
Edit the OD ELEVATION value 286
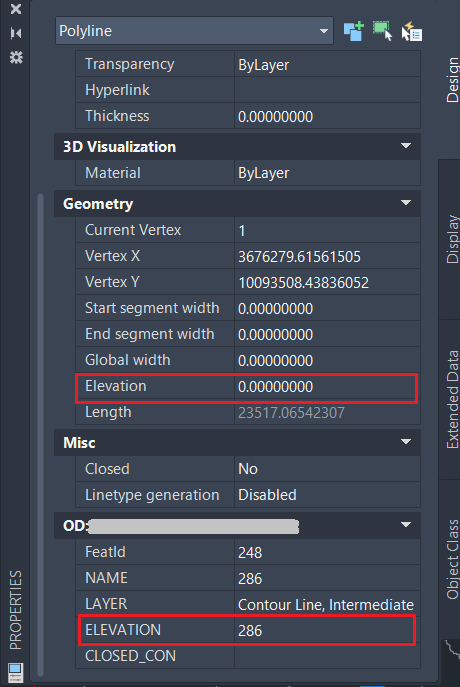click(327, 630)
